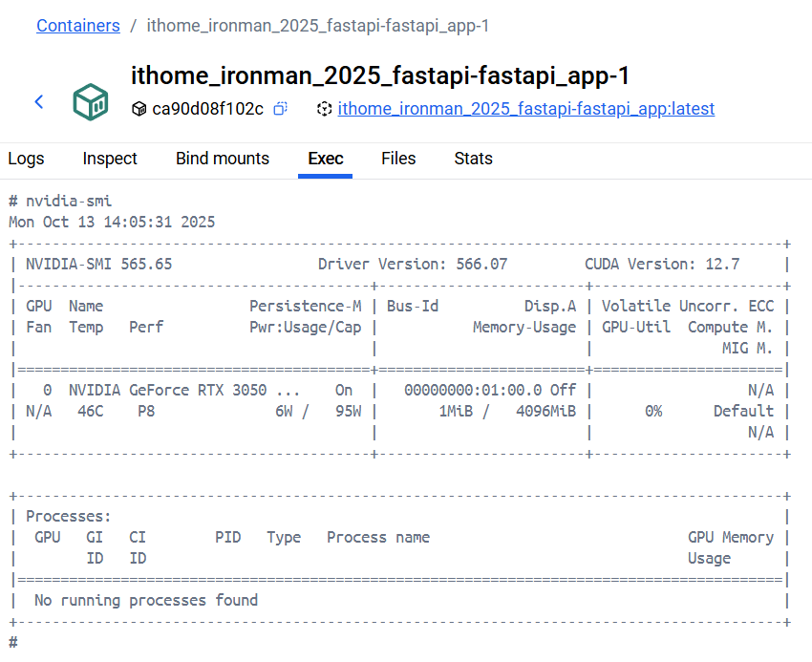View the Stats tab
The image size is (812, 662).
click(x=473, y=159)
